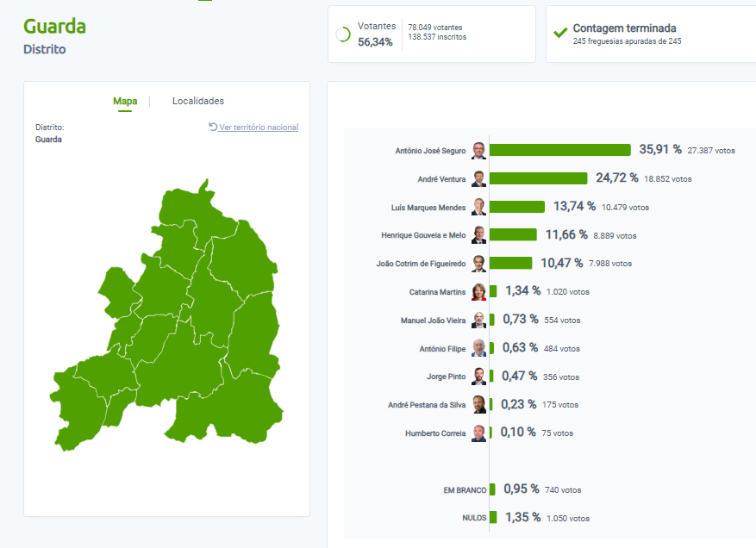756x548 pixels.
Task: Click the voter turnout circular progress icon
Action: point(342,34)
